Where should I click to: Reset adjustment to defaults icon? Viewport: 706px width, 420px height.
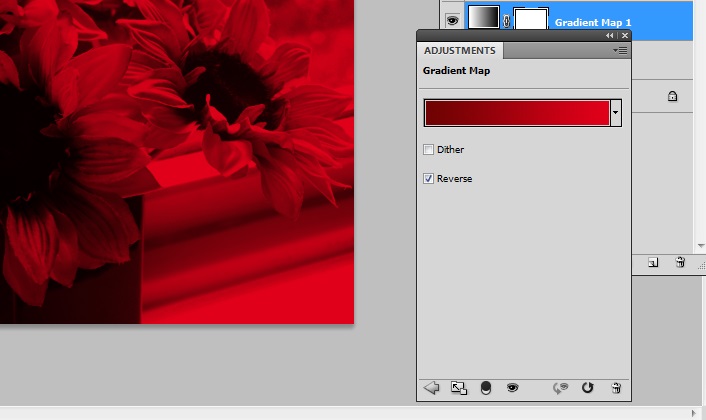click(x=588, y=388)
